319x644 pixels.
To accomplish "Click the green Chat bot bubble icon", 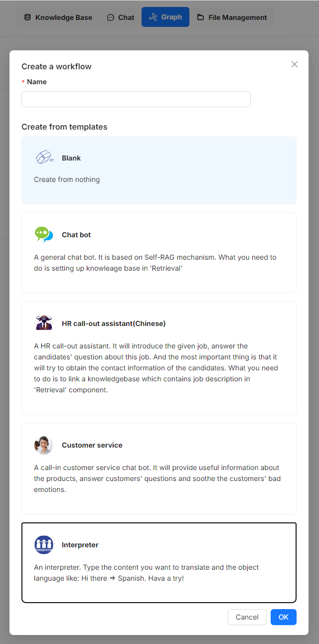I will coord(44,234).
